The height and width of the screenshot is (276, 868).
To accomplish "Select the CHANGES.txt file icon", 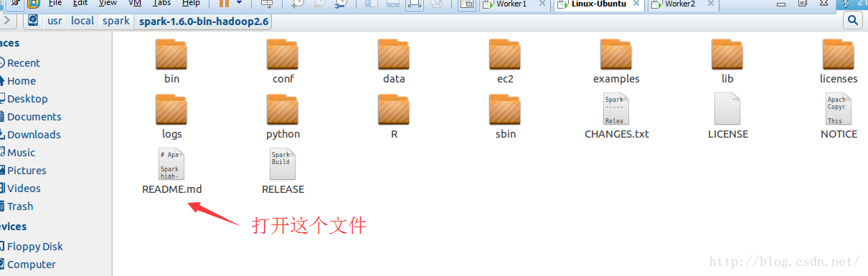I will pyautogui.click(x=616, y=110).
